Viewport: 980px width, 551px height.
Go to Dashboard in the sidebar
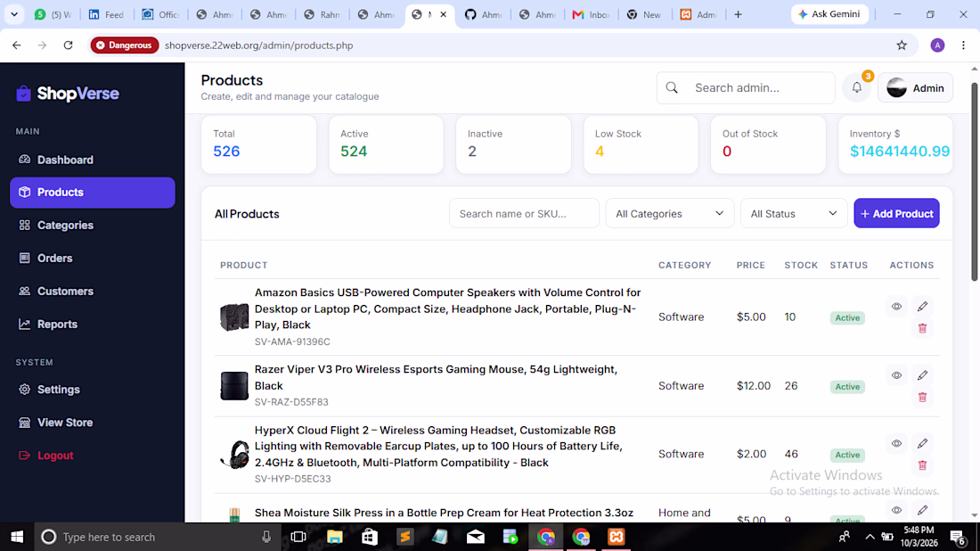(93, 160)
